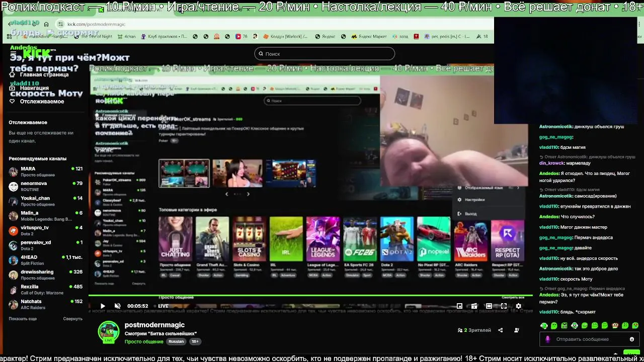Play the stream video

click(x=103, y=306)
